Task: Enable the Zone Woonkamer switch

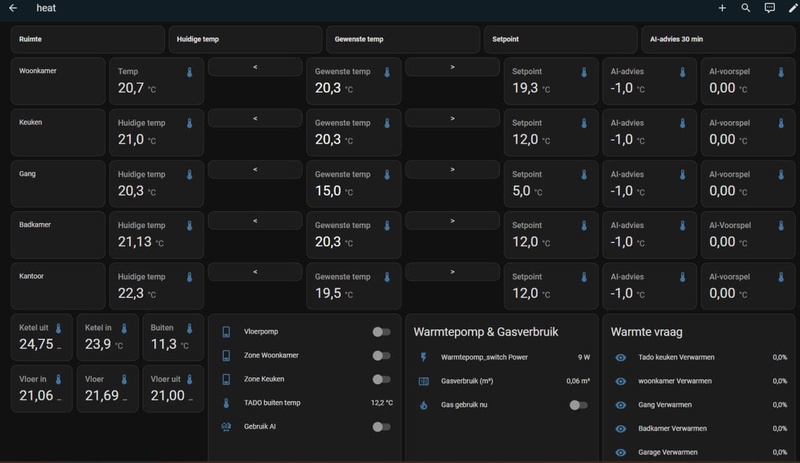Action: pos(381,356)
